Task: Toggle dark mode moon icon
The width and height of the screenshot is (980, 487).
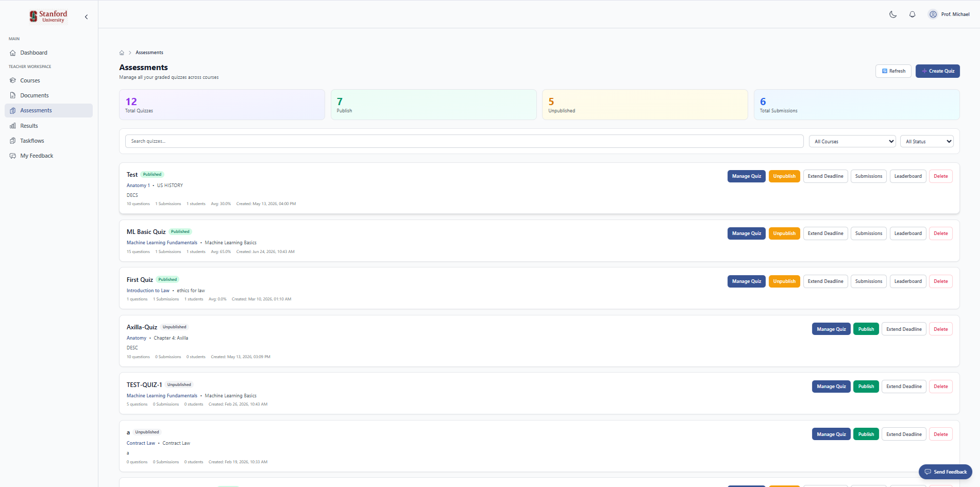Action: pyautogui.click(x=893, y=14)
